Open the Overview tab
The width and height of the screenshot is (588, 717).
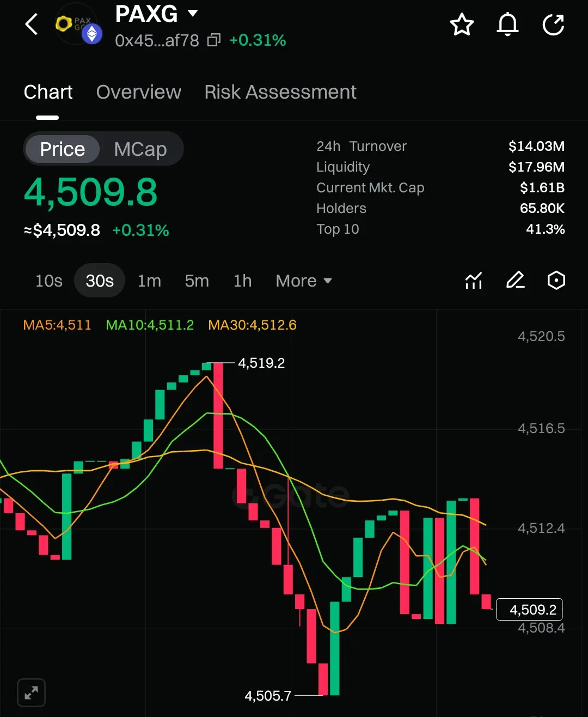tap(138, 92)
